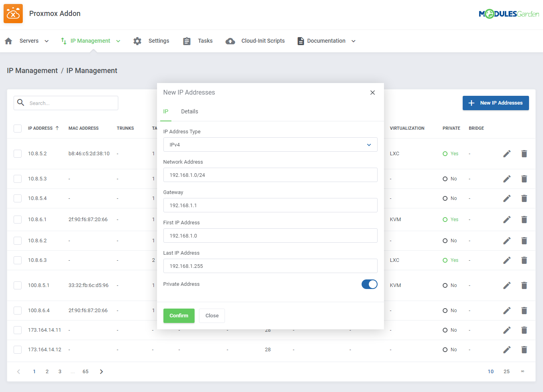Screen dimensions: 543x392
Task: Click the IP Management breadcrumb link
Action: pos(32,71)
